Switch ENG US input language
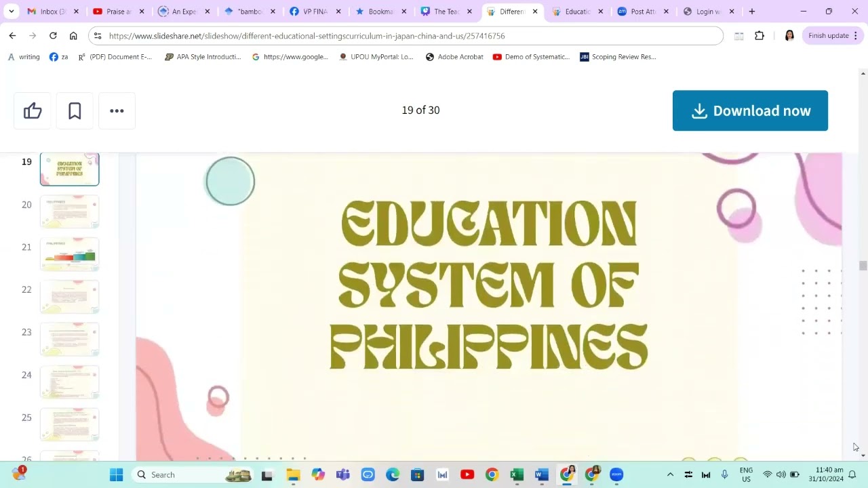The width and height of the screenshot is (868, 488). click(746, 474)
